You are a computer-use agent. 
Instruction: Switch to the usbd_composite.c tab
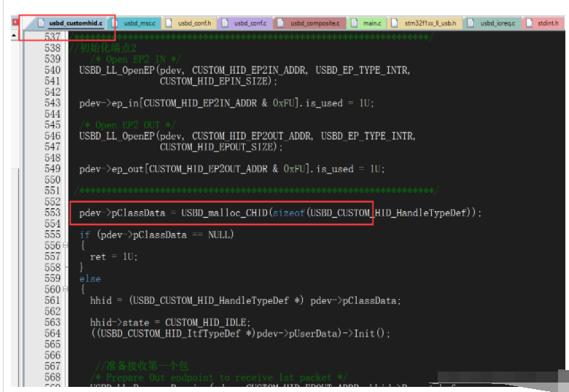click(x=309, y=23)
